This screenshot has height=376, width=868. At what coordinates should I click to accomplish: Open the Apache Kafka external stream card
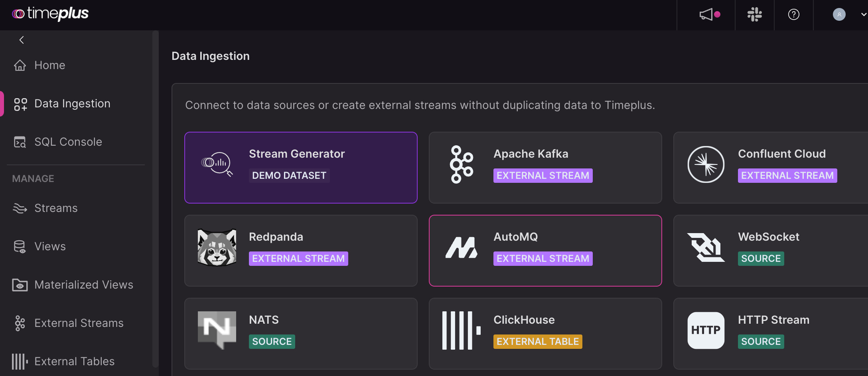(545, 168)
